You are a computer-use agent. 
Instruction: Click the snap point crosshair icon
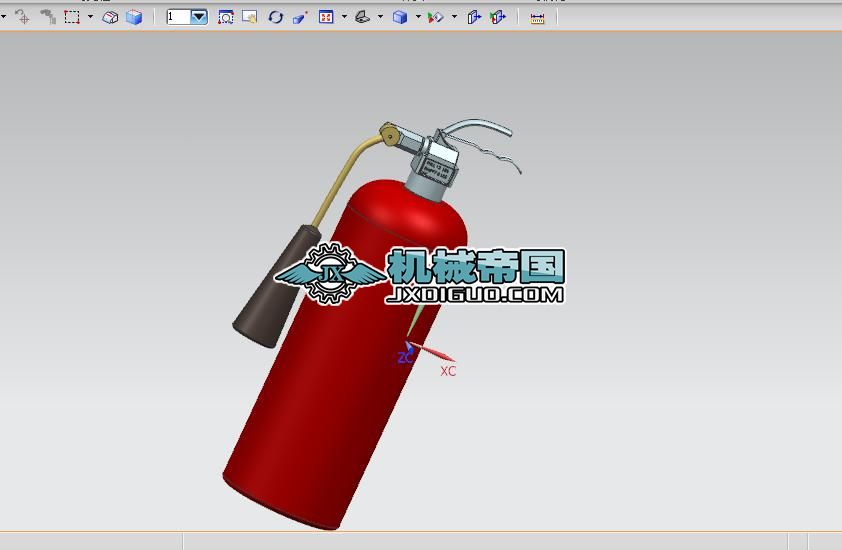23,17
